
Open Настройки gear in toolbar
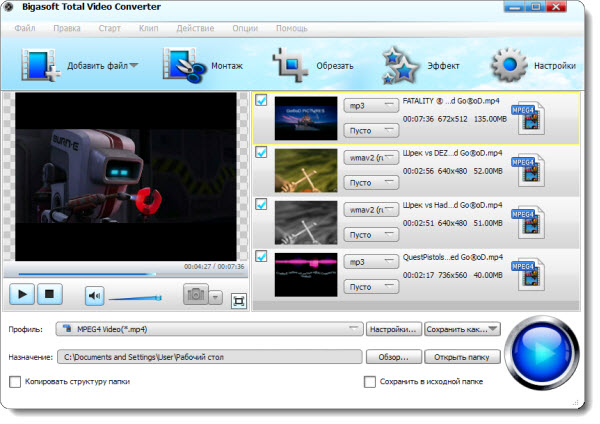[x=510, y=66]
